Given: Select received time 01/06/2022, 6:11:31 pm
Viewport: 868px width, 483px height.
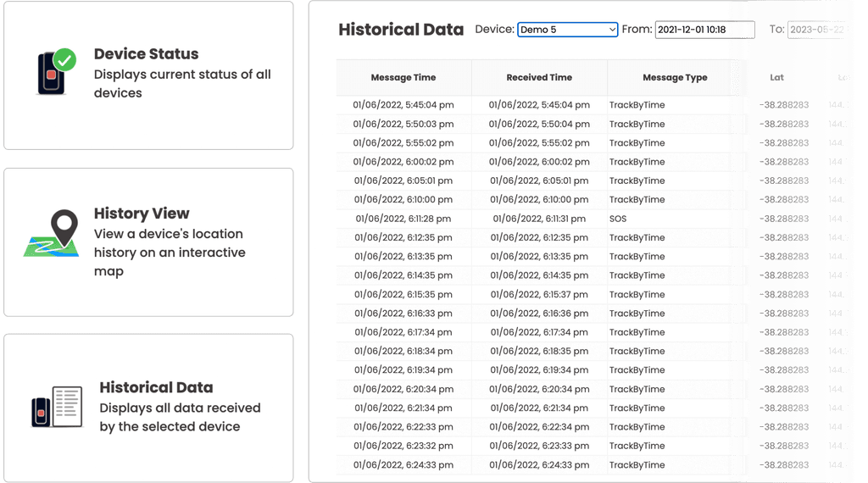Looking at the screenshot, I should point(539,219).
